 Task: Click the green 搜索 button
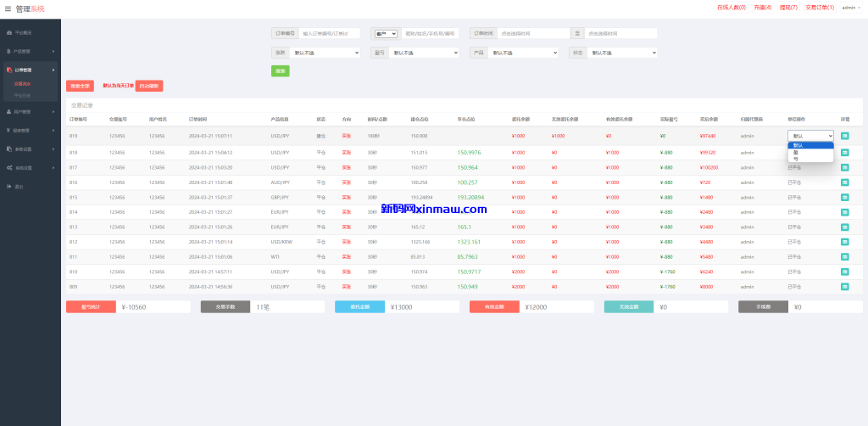[x=280, y=70]
